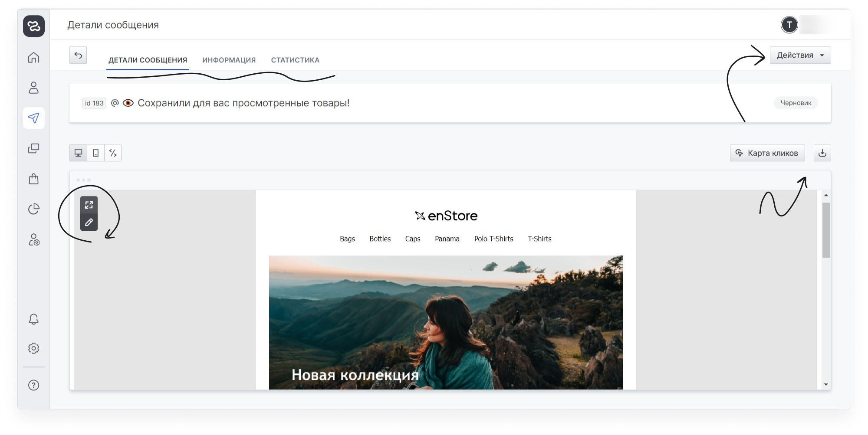This screenshot has height=435, width=868.
Task: Click the Polo T-Shirts link
Action: [x=494, y=239]
